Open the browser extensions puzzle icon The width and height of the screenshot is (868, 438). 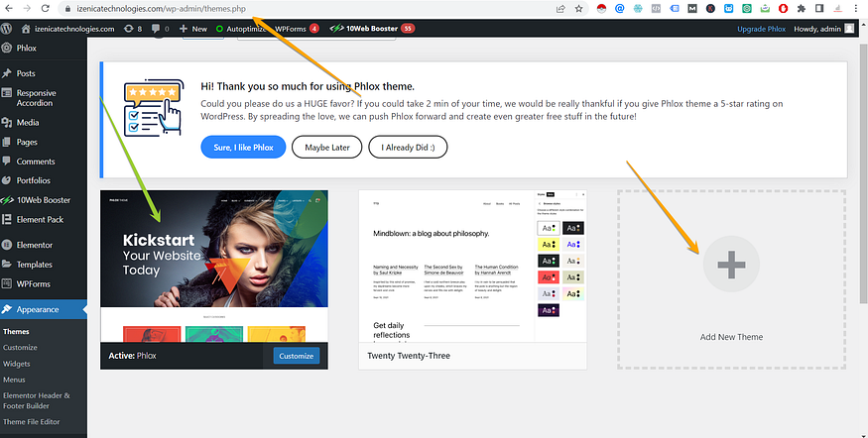point(801,8)
